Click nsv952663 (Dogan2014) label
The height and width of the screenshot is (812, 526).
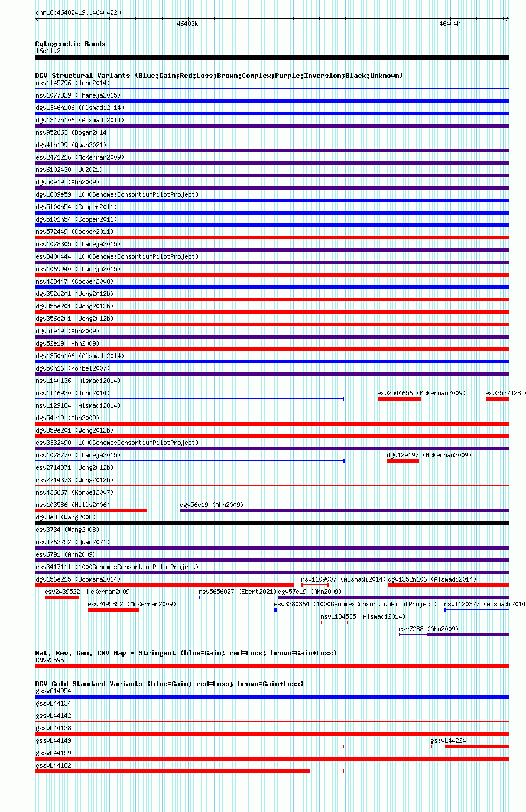coord(73,132)
